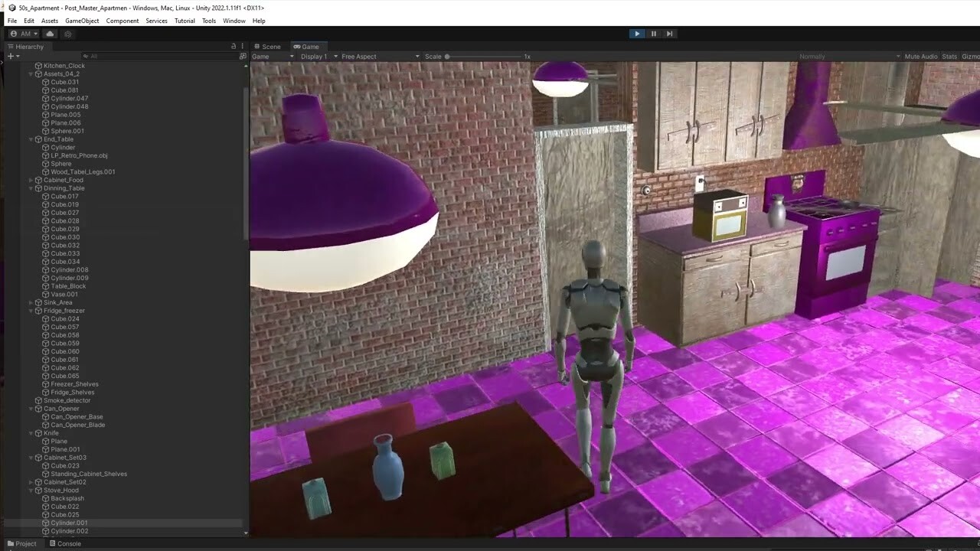Toggle Mute Audio in Game view
Image resolution: width=980 pixels, height=551 pixels.
click(x=920, y=57)
